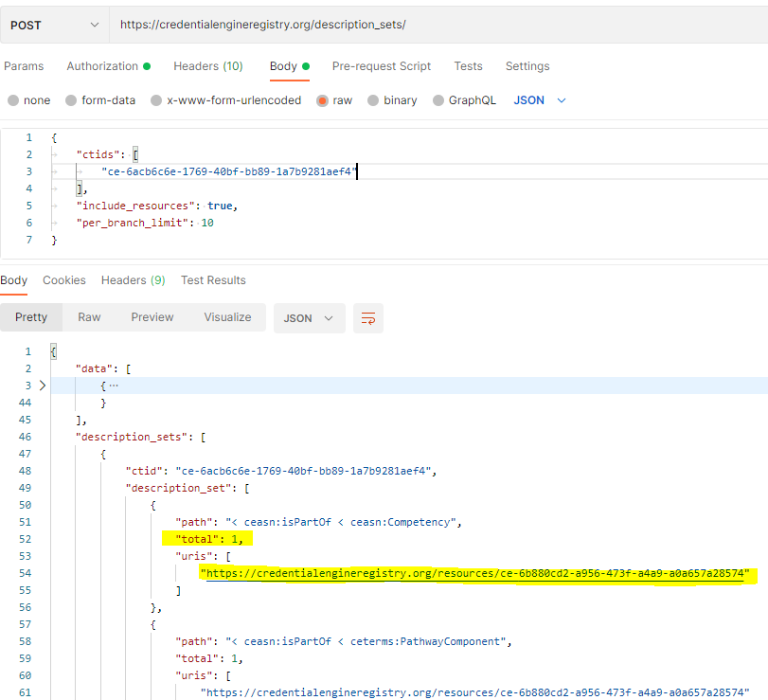This screenshot has height=700, width=768.
Task: Select the Pretty response view
Action: 31,317
